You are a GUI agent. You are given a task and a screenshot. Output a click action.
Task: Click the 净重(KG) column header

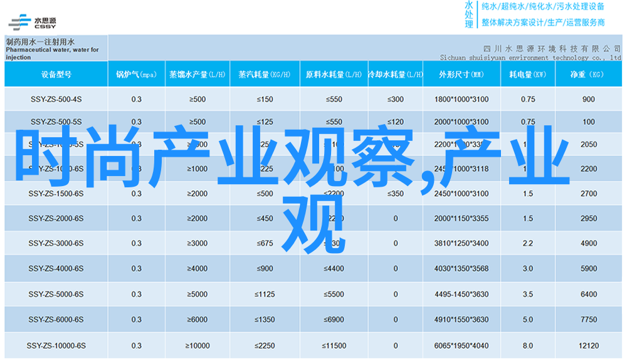[x=587, y=75]
